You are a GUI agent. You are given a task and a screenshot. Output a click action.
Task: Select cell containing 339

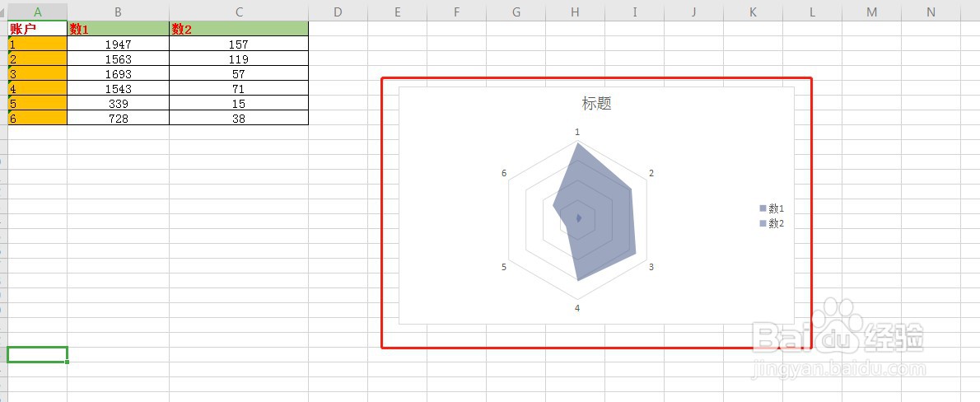point(118,103)
